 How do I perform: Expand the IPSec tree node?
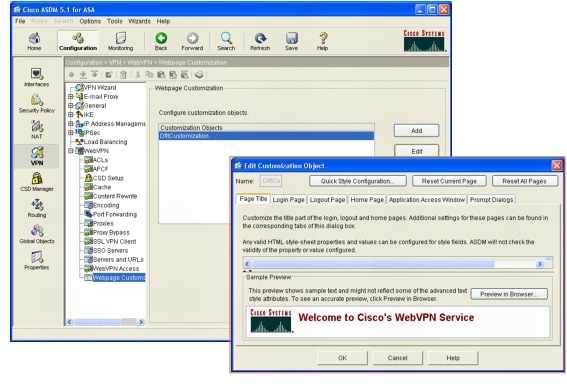pos(71,133)
